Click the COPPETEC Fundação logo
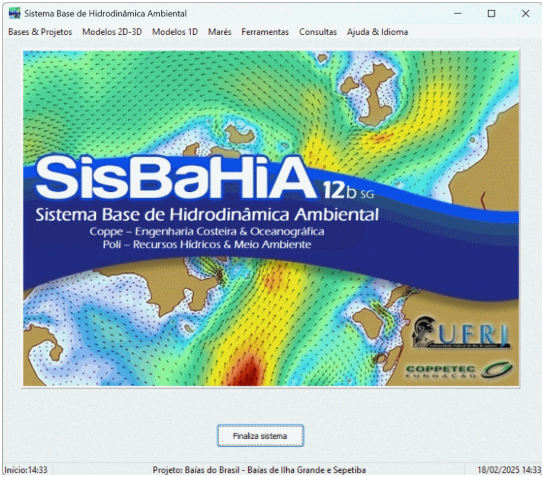Screen dimensions: 543x477 pos(459,370)
